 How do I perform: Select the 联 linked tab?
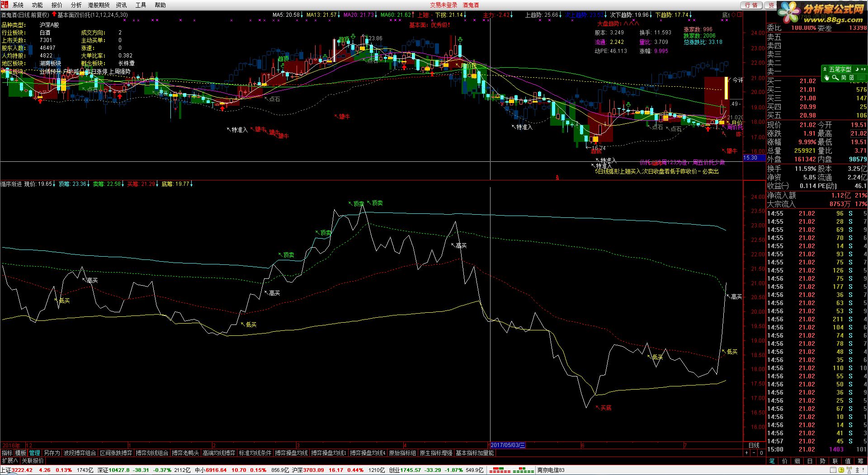pyautogui.click(x=835, y=461)
